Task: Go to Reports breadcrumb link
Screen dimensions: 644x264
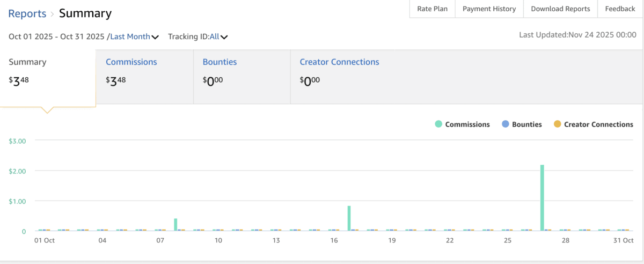Action: 27,13
